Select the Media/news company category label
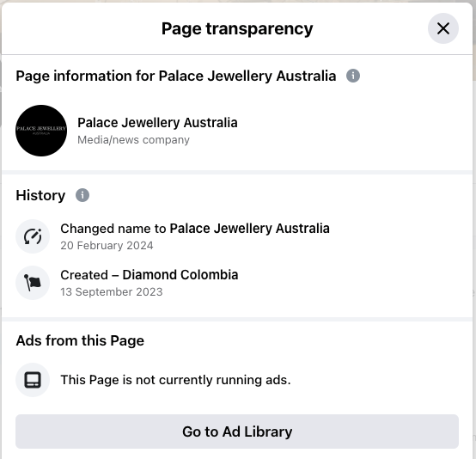 pyautogui.click(x=133, y=140)
